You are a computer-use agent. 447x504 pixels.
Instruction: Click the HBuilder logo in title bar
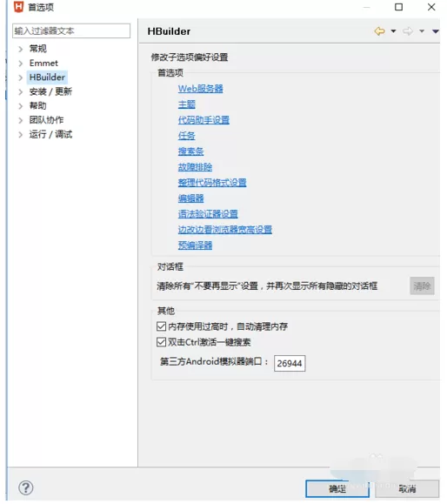pyautogui.click(x=18, y=7)
